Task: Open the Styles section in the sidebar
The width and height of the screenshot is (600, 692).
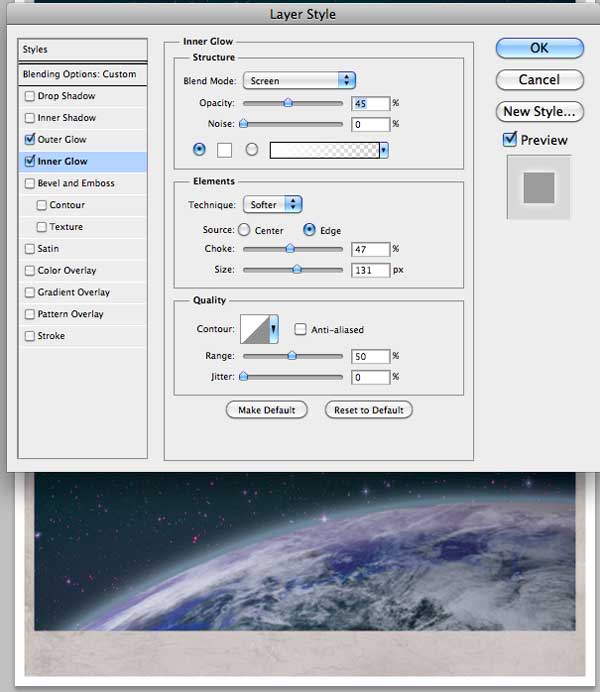Action: point(82,49)
